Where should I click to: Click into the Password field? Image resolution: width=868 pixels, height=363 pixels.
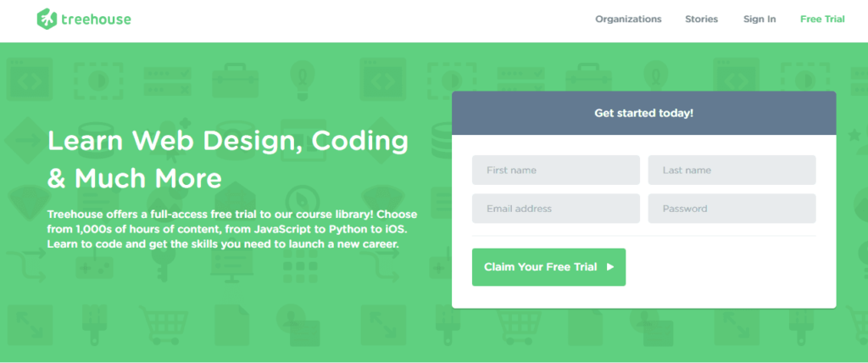732,209
